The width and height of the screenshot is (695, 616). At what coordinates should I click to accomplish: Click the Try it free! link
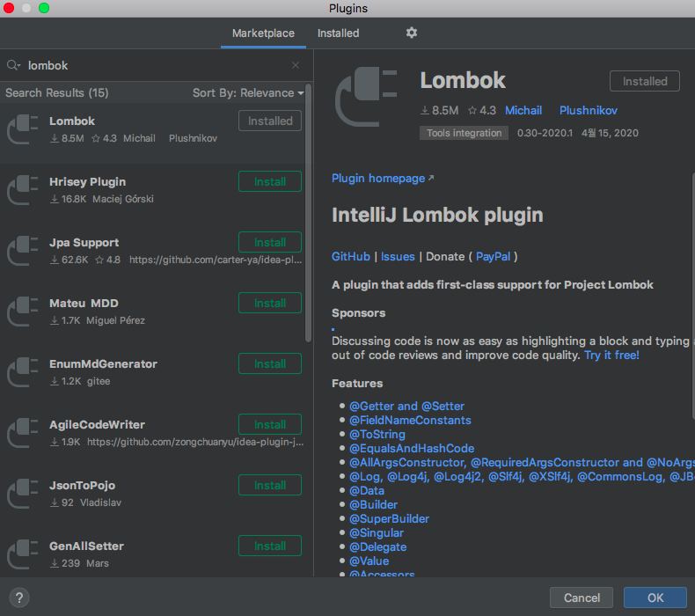[611, 355]
